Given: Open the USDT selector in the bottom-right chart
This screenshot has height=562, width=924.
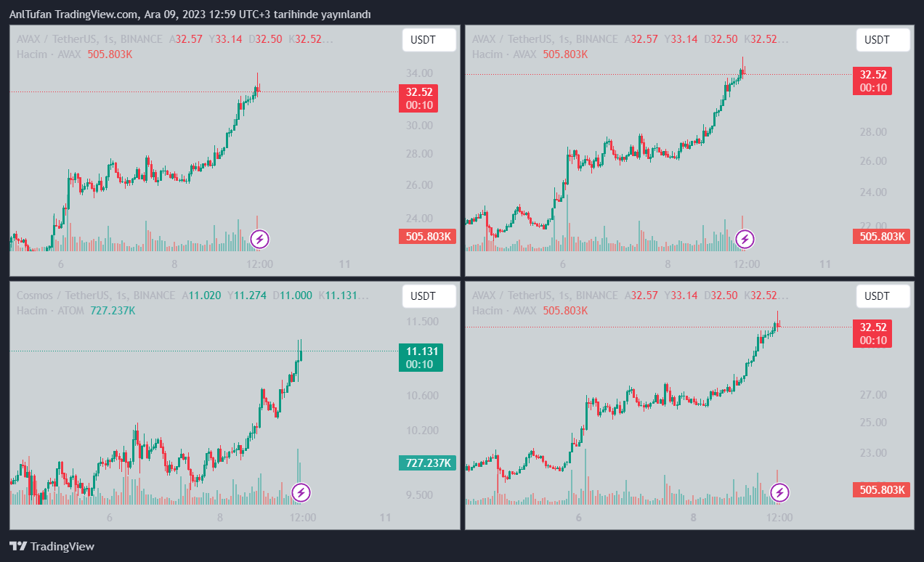Looking at the screenshot, I should tap(883, 296).
